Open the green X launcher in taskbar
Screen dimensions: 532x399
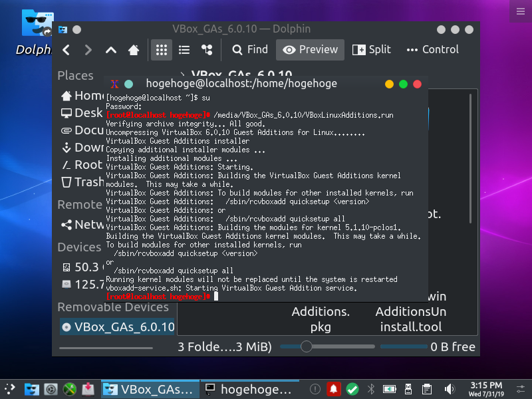pyautogui.click(x=70, y=389)
